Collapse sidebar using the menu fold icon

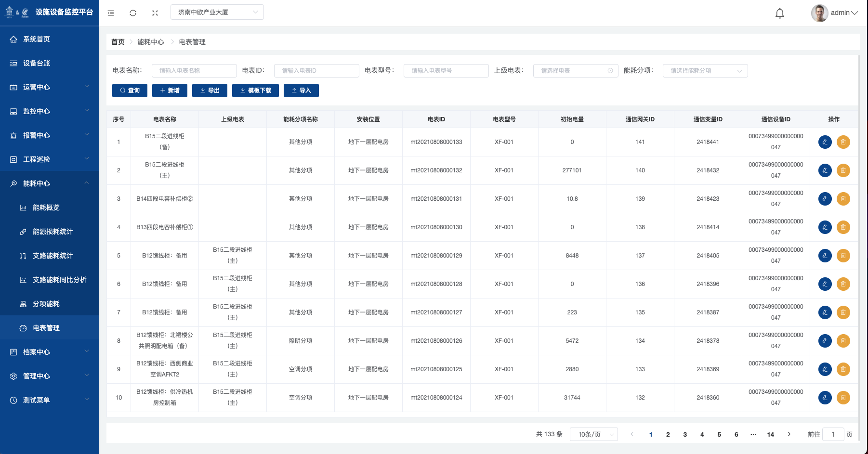click(111, 13)
